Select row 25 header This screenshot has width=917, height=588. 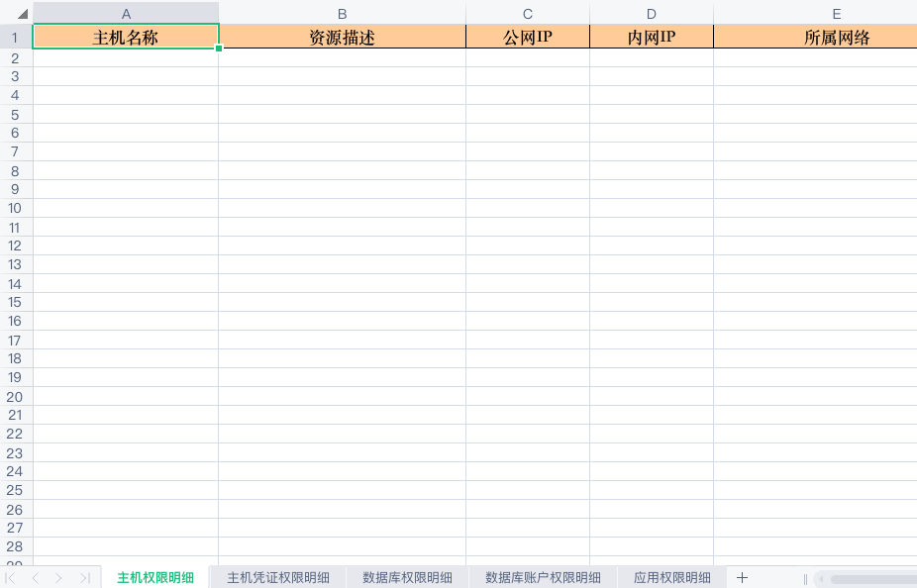(x=16, y=490)
